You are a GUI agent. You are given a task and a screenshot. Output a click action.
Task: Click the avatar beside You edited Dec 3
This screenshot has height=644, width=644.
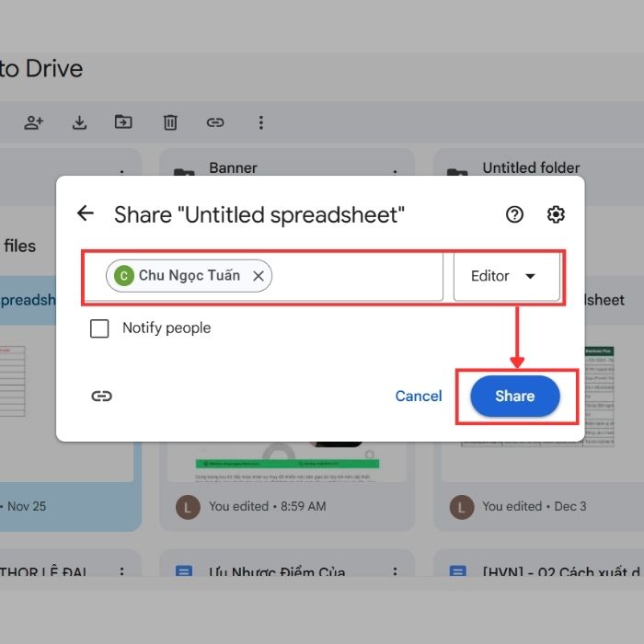(x=462, y=507)
